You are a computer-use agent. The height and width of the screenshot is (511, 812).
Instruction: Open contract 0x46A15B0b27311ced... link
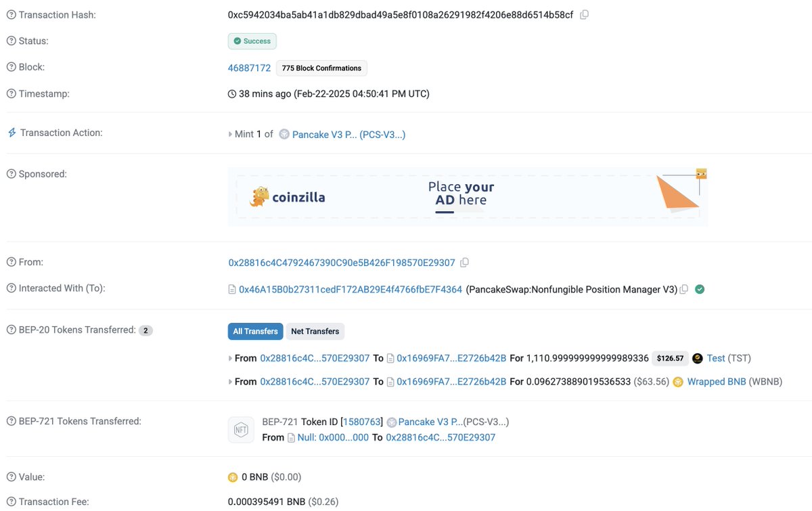tap(351, 290)
